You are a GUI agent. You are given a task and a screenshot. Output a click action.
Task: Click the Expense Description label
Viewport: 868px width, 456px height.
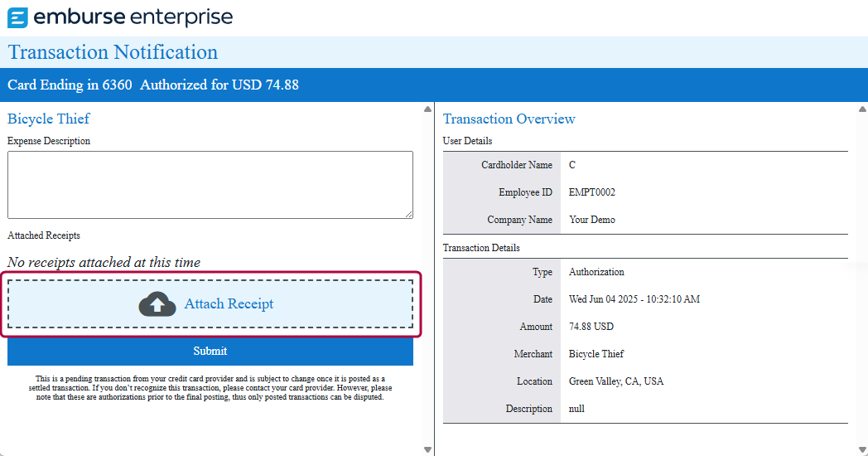pos(49,141)
